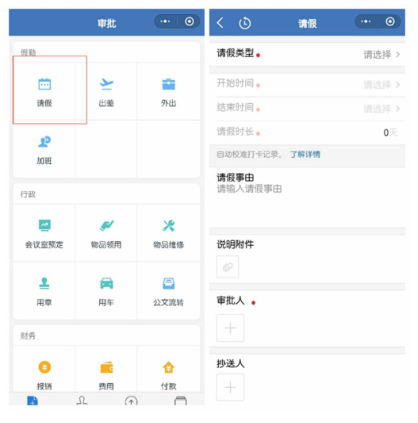Screen dimensions: 418x423
Task: Choose 结束时间 via 请选择
Action: (381, 109)
